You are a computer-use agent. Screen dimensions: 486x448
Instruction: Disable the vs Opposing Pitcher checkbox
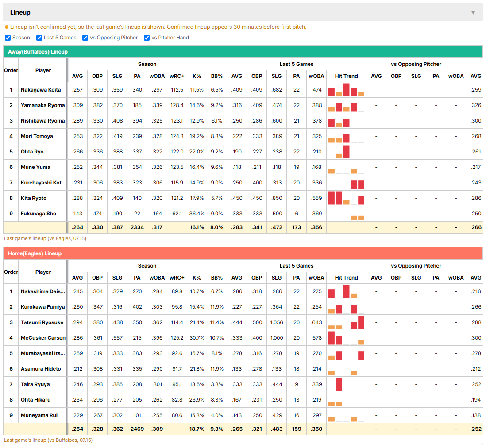[85, 38]
